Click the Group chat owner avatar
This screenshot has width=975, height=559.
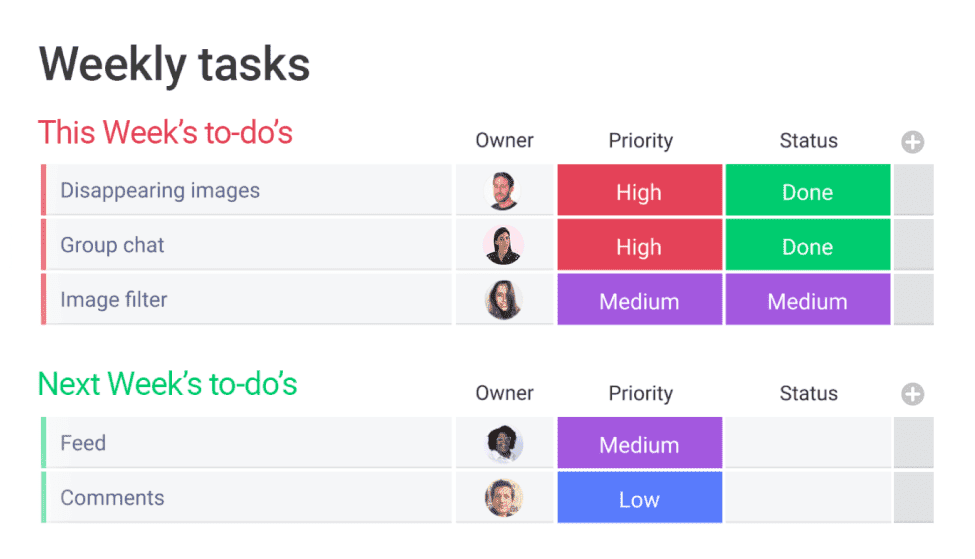click(x=503, y=245)
